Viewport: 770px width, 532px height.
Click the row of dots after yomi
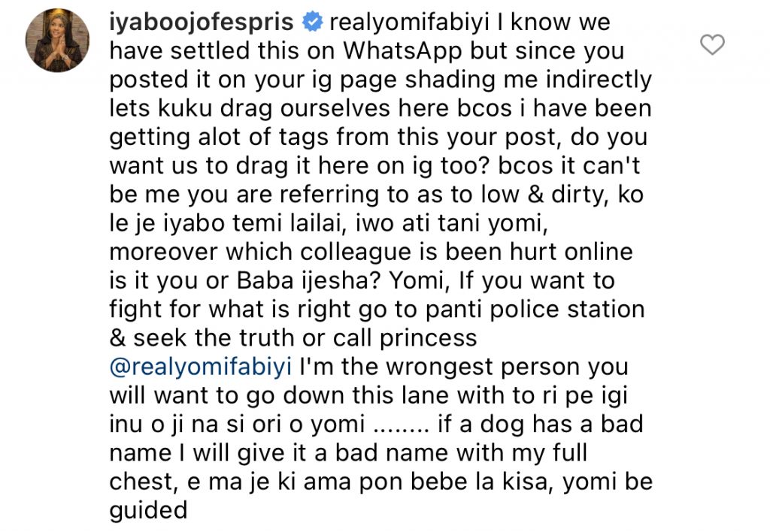click(x=399, y=424)
